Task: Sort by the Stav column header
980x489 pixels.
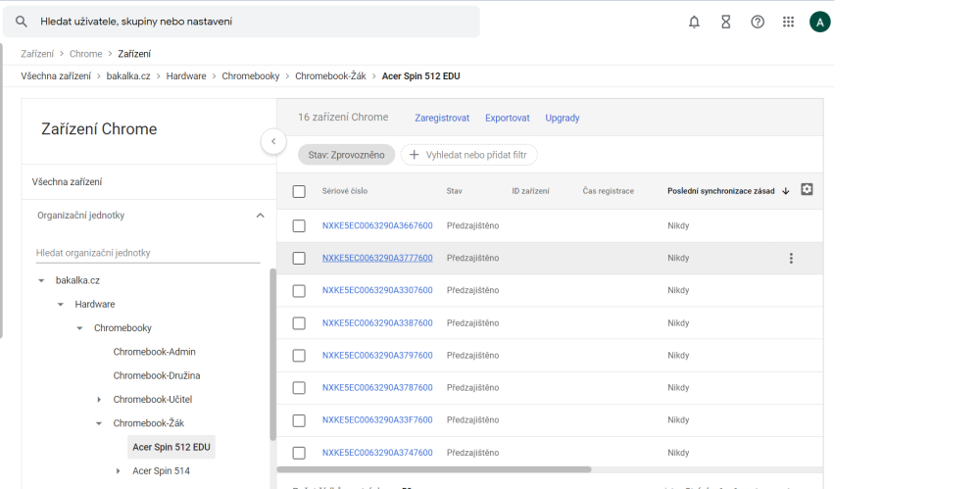Action: click(x=455, y=191)
